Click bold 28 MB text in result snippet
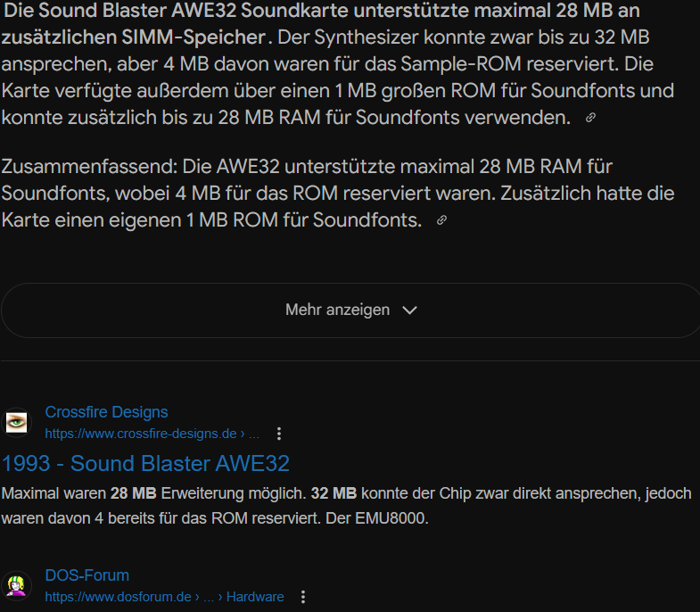Viewport: 700px width, 612px height. pos(134,493)
